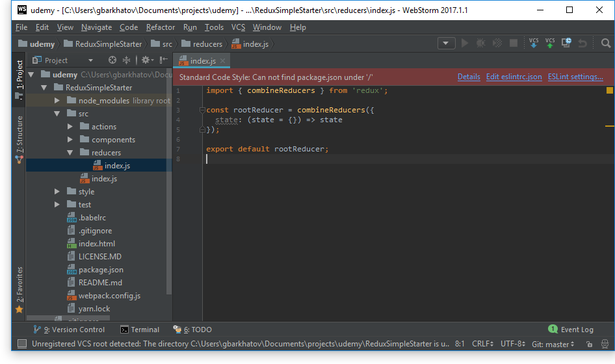The image size is (615, 364).
Task: Click the ESLint settings link
Action: tap(575, 77)
